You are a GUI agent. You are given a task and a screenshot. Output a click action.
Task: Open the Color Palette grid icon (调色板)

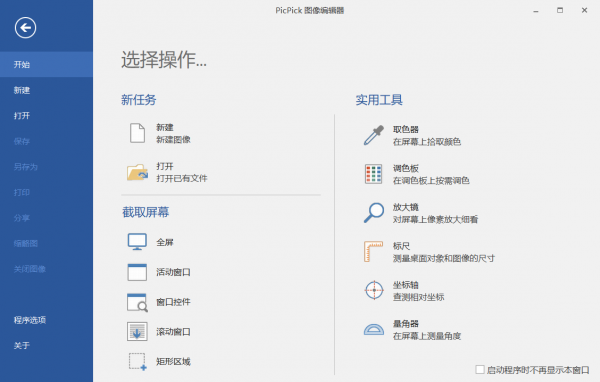[373, 174]
